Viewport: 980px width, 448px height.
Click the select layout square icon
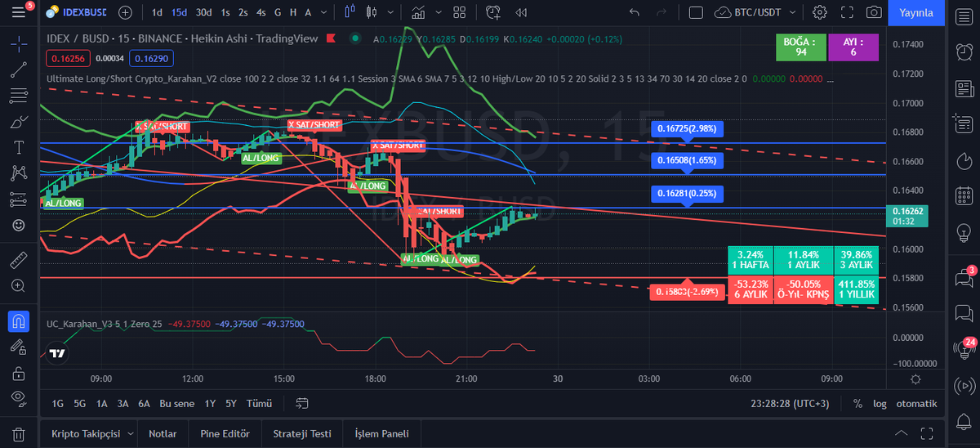click(696, 12)
